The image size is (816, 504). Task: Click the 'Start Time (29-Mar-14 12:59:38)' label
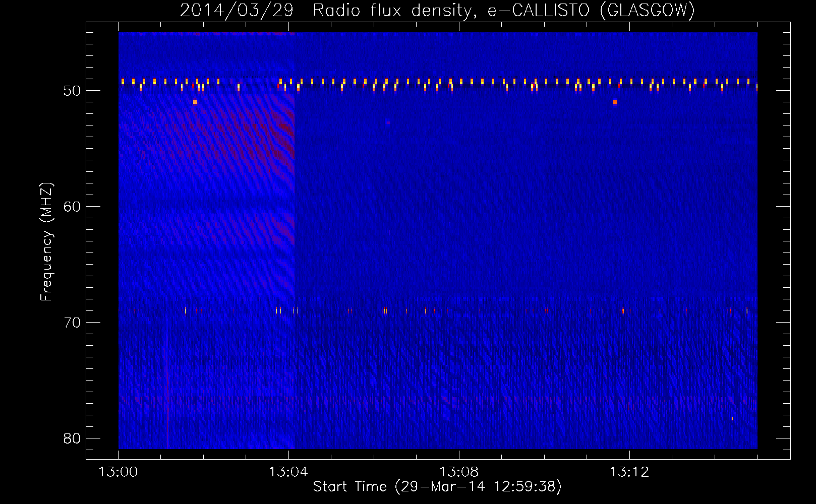(x=437, y=487)
